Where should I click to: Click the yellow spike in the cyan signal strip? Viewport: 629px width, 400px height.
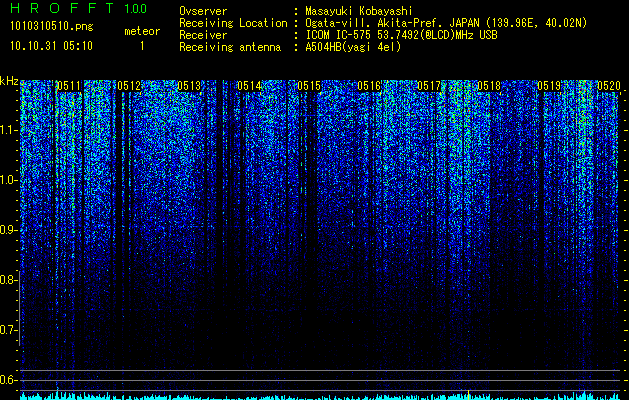(469, 394)
